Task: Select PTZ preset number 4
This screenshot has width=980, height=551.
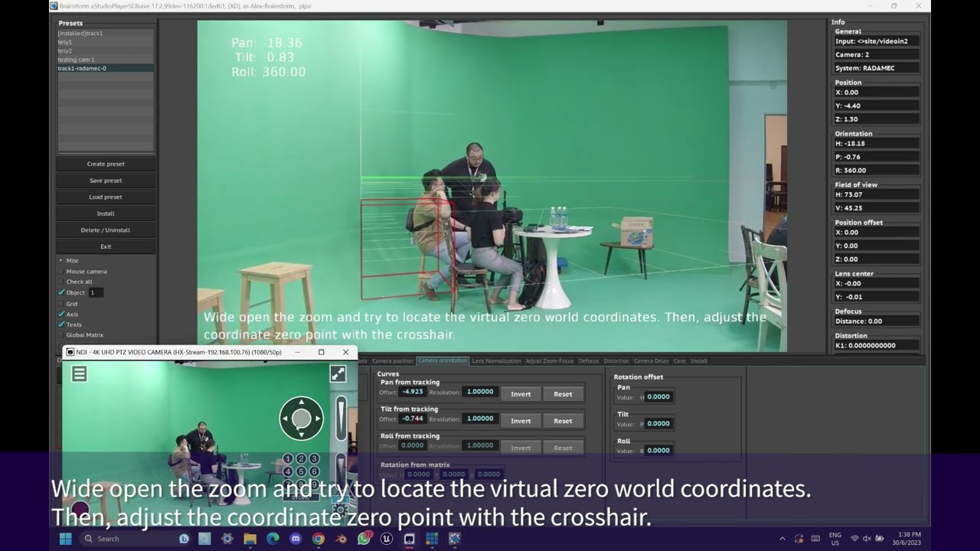Action: (x=288, y=471)
